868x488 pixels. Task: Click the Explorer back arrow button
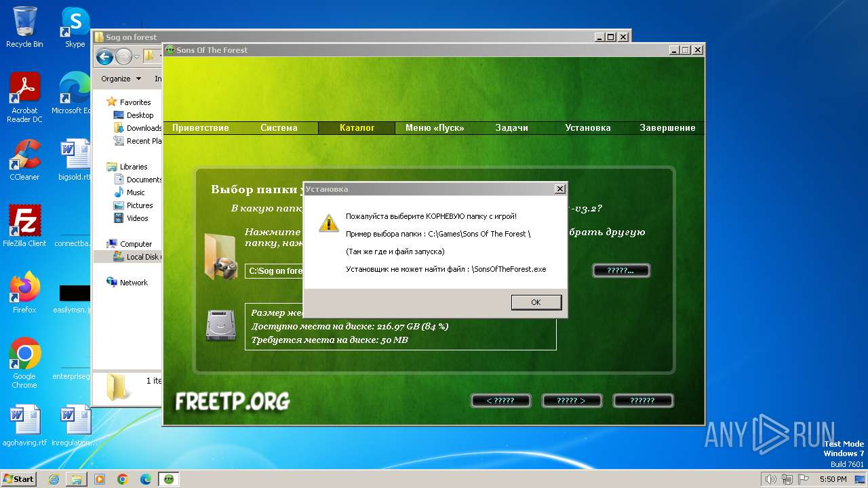click(x=104, y=57)
